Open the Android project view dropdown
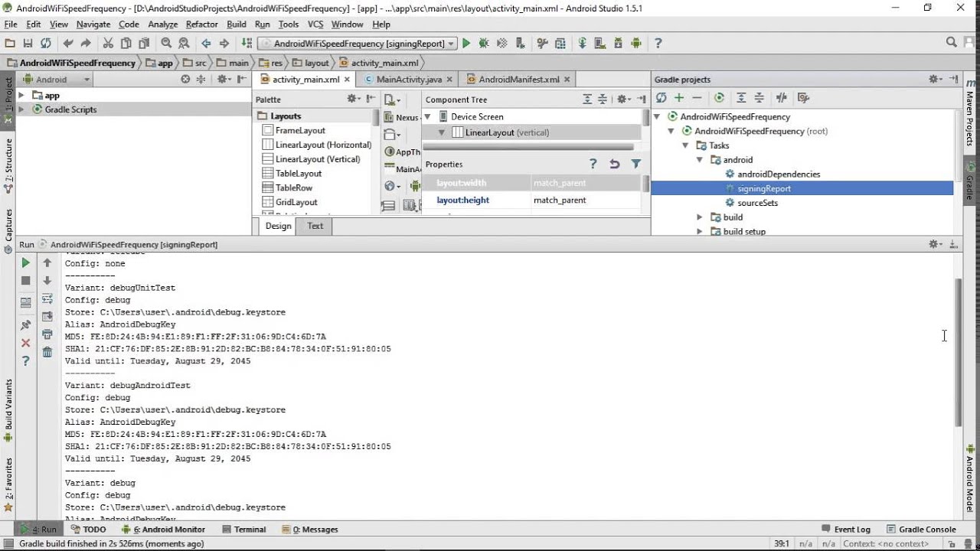Viewport: 980px width, 551px height. pyautogui.click(x=56, y=80)
